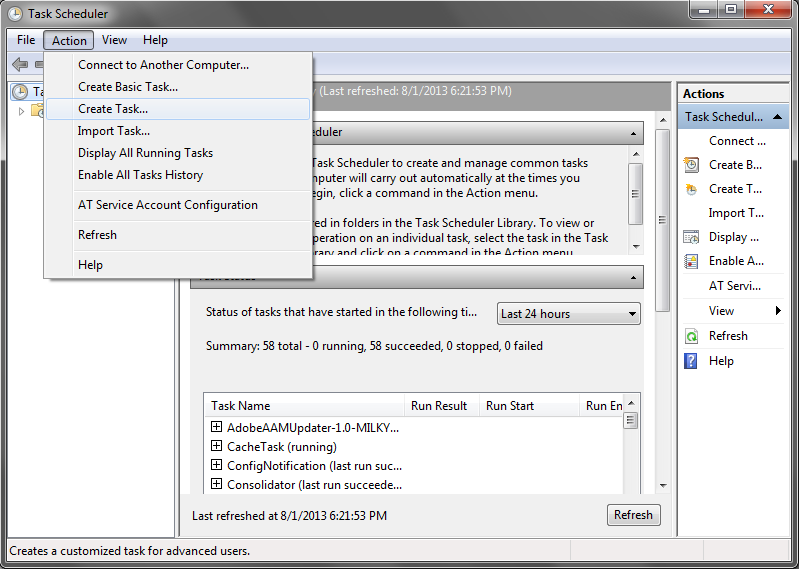
Task: Collapse the Task Schedul... group in the Actions pane
Action: 777,117
